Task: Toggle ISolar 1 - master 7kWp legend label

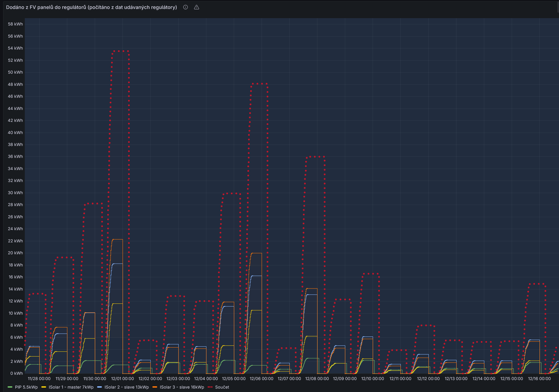Action: pyautogui.click(x=71, y=387)
